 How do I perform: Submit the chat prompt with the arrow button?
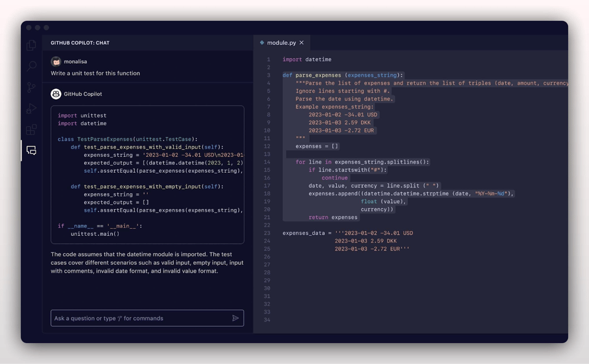point(236,318)
